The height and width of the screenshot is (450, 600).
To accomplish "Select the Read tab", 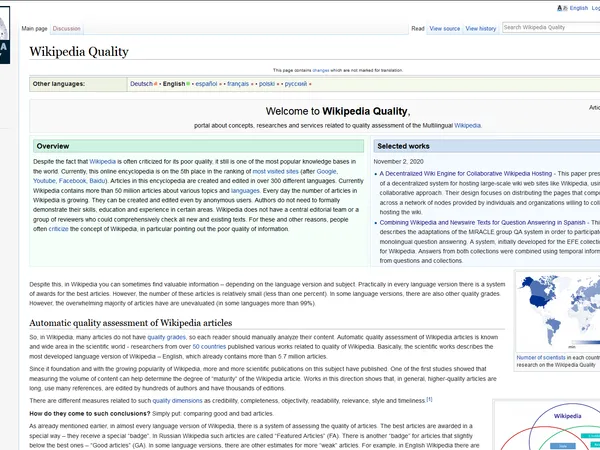I will (418, 29).
